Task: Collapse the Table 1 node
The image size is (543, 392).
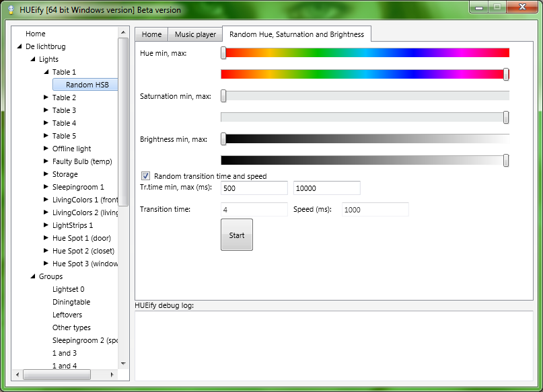Action: pos(46,72)
